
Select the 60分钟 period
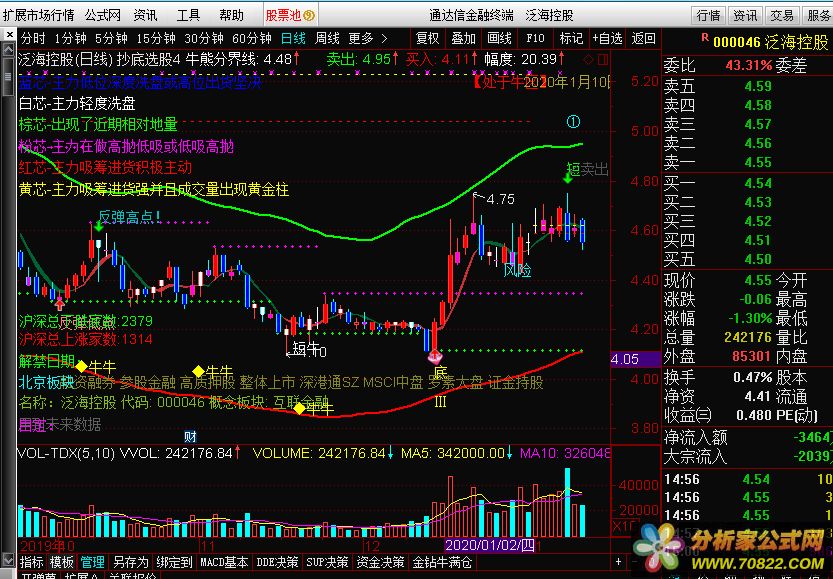(251, 38)
